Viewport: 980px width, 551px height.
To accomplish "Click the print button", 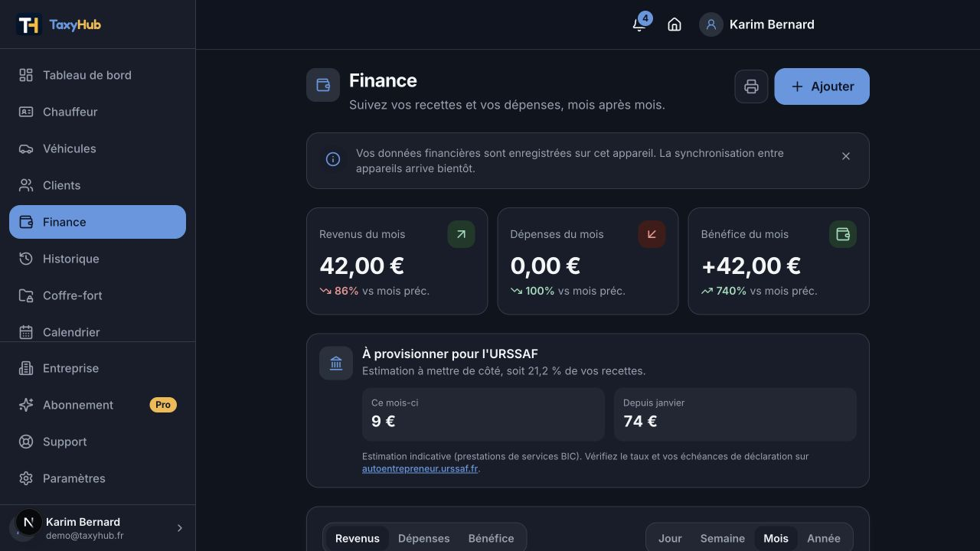I will (751, 86).
